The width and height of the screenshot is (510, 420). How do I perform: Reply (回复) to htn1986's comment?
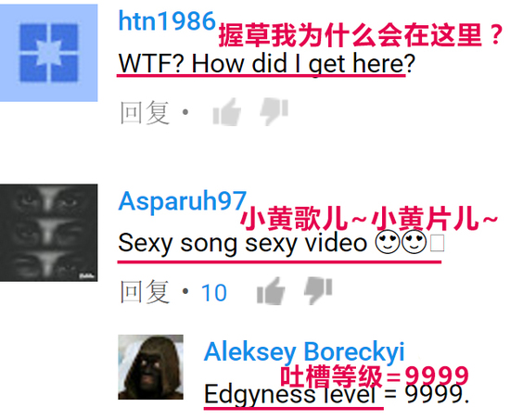(x=145, y=112)
